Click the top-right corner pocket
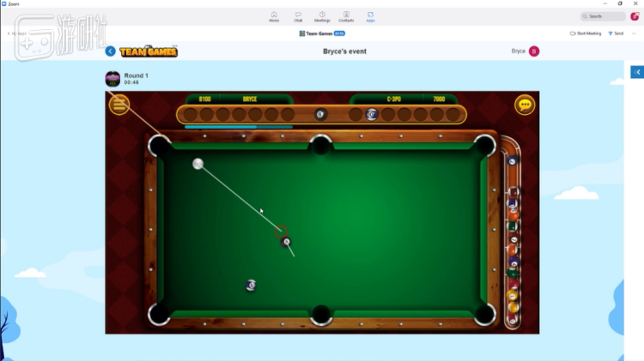The height and width of the screenshot is (361, 644). [x=485, y=146]
